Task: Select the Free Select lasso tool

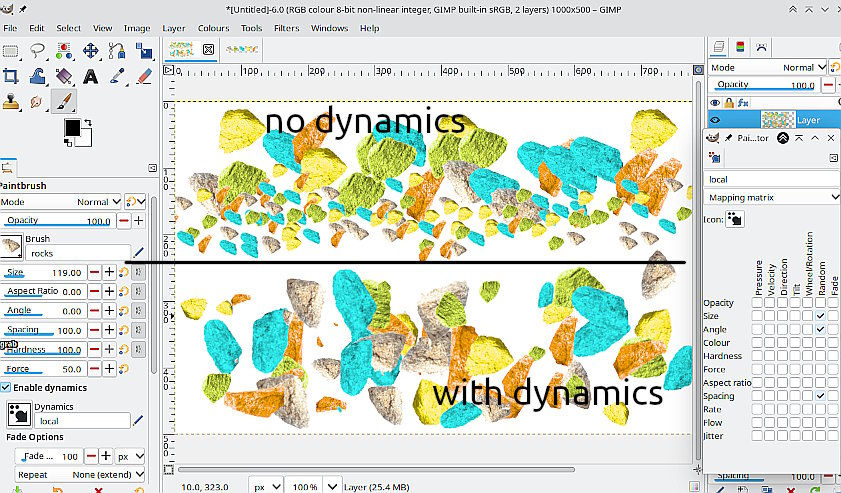Action: click(x=38, y=51)
